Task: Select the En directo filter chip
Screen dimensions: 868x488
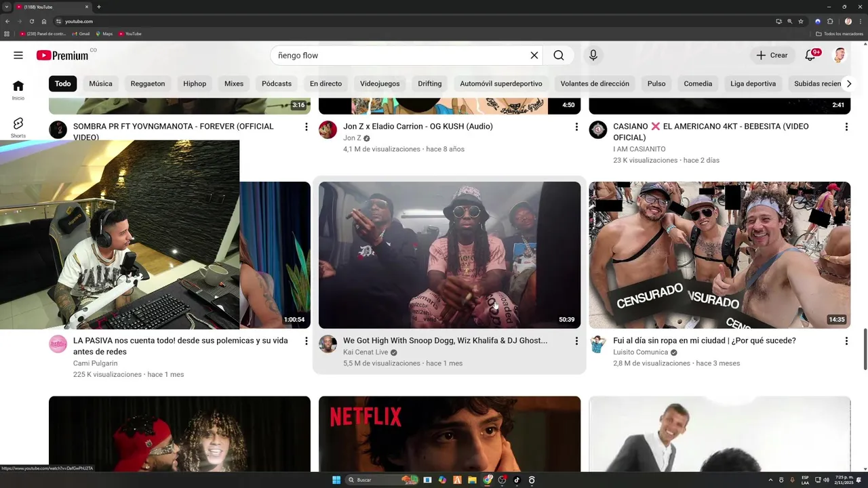Action: pyautogui.click(x=325, y=84)
